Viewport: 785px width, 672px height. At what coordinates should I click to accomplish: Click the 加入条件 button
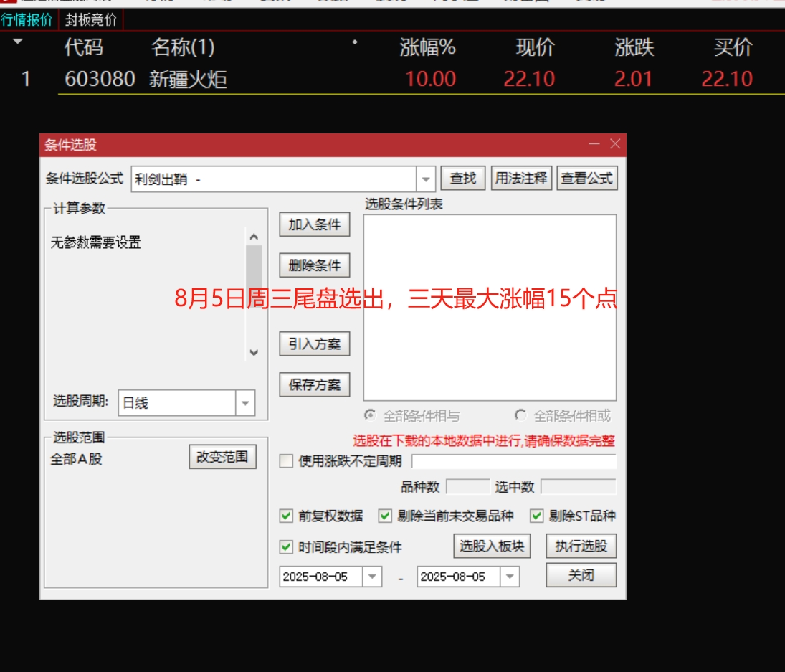point(315,224)
